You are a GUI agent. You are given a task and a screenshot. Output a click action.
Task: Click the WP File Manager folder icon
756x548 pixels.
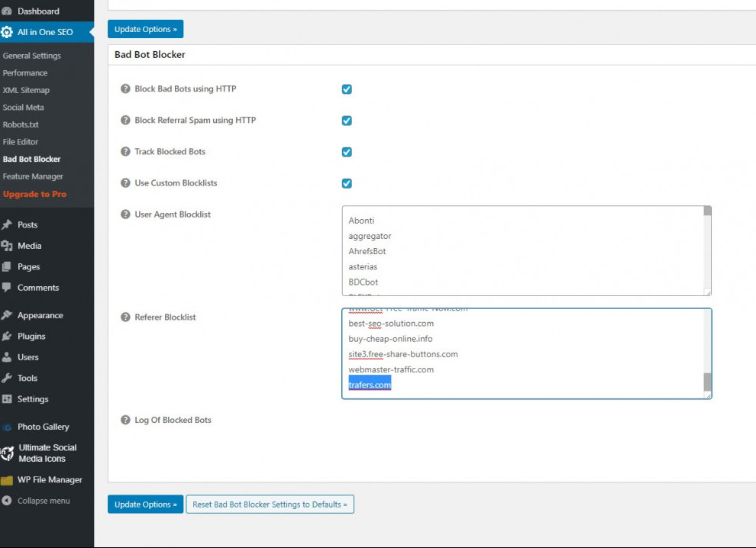[7, 480]
